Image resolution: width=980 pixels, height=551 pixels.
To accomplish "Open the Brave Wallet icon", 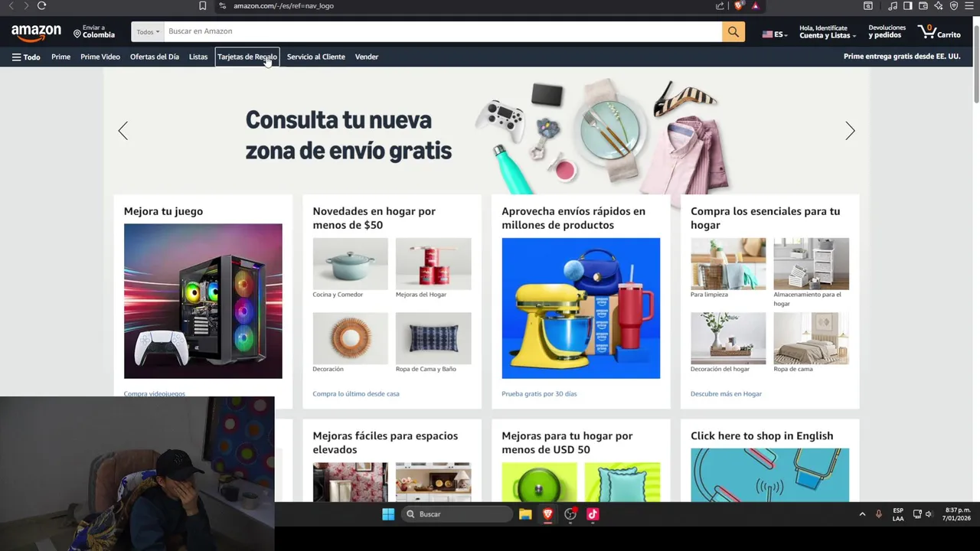I will tap(923, 6).
